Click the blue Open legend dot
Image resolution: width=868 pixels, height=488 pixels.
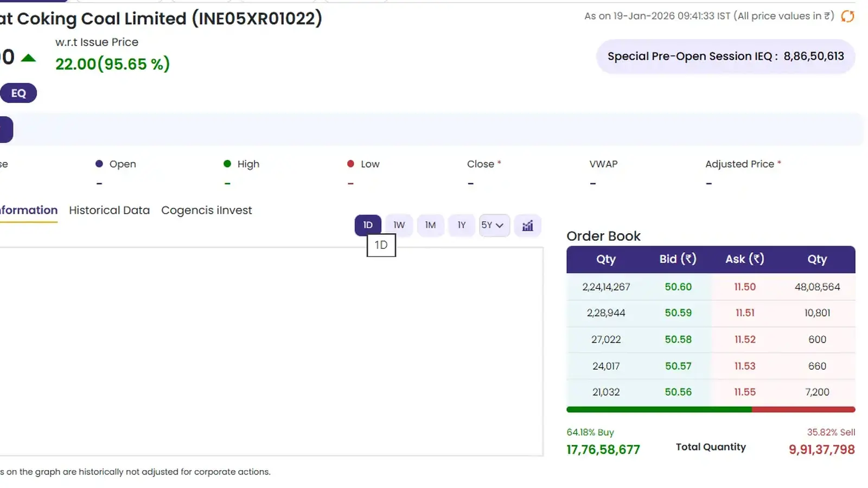99,164
